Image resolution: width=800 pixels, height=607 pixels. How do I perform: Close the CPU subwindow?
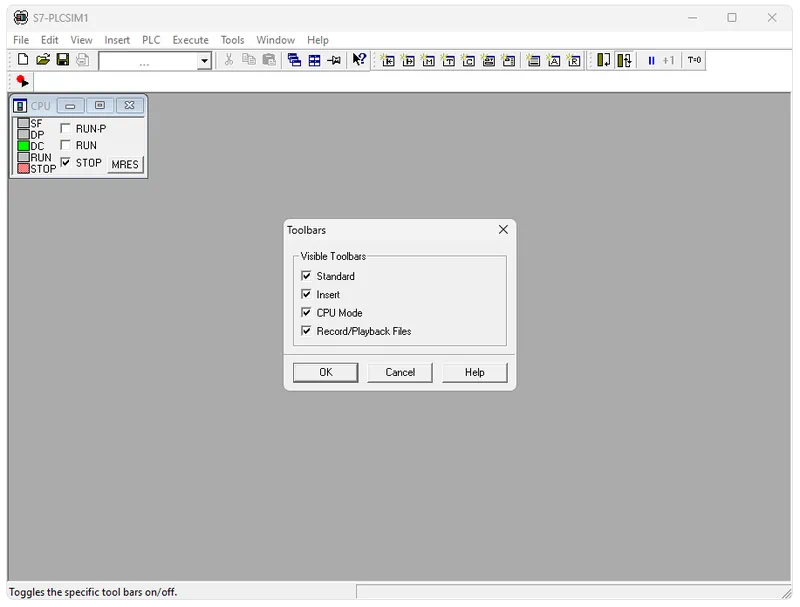point(130,106)
